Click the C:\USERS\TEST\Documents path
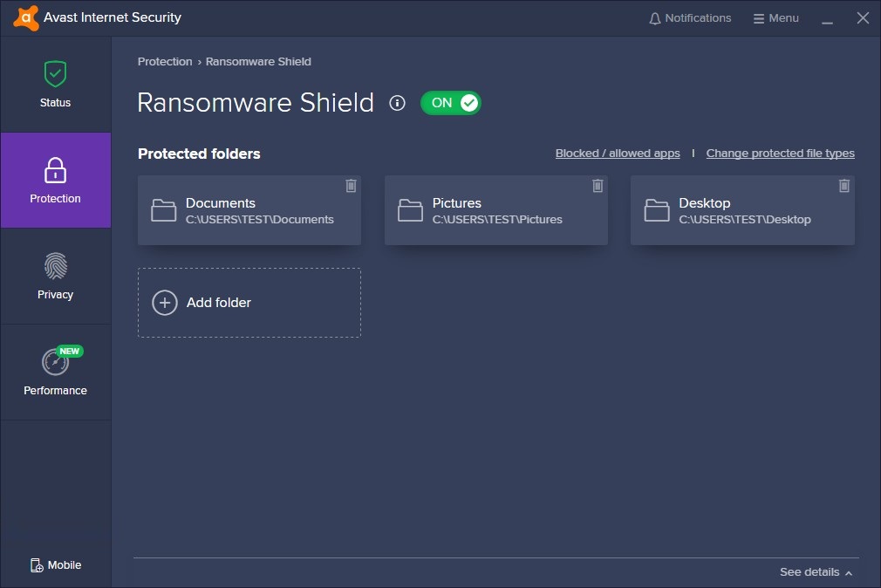 pos(260,220)
